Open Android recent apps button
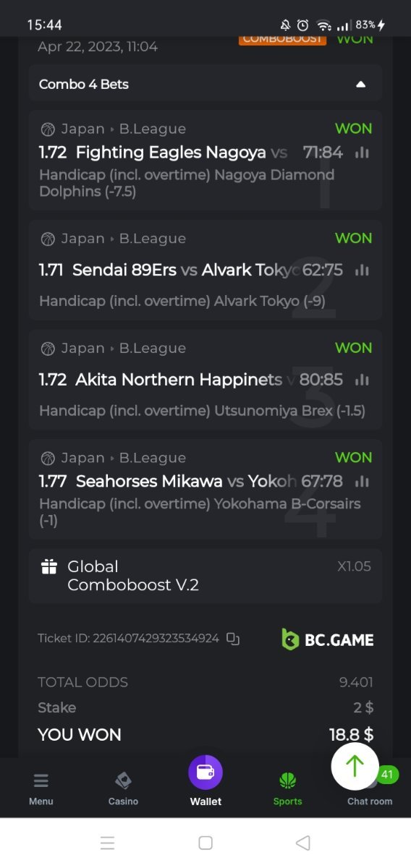Viewport: 411px width, 868px height. pyautogui.click(x=107, y=843)
